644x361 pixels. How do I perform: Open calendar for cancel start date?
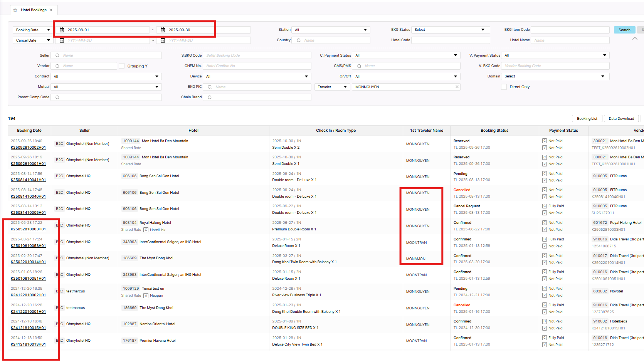[62, 40]
